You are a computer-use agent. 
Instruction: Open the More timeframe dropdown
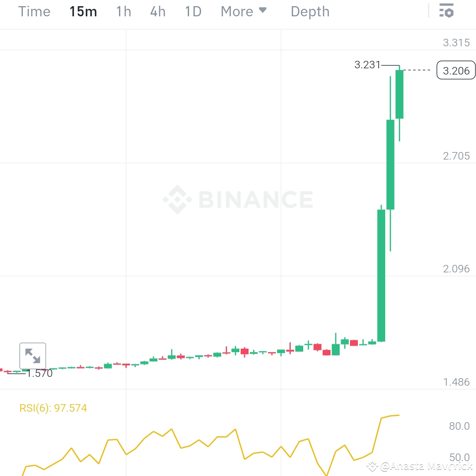click(244, 11)
